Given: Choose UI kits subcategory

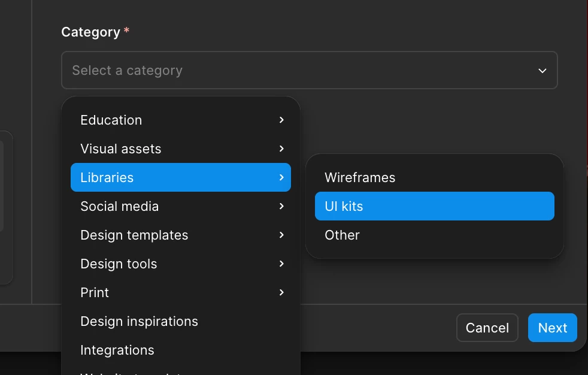Looking at the screenshot, I should [x=344, y=206].
